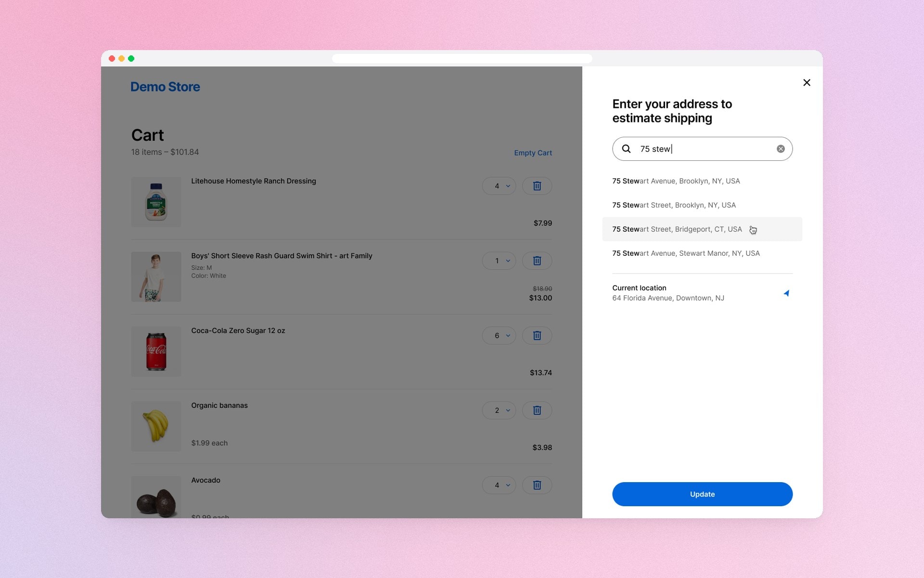Open the Coca-Cola product thumbnail

tap(156, 352)
